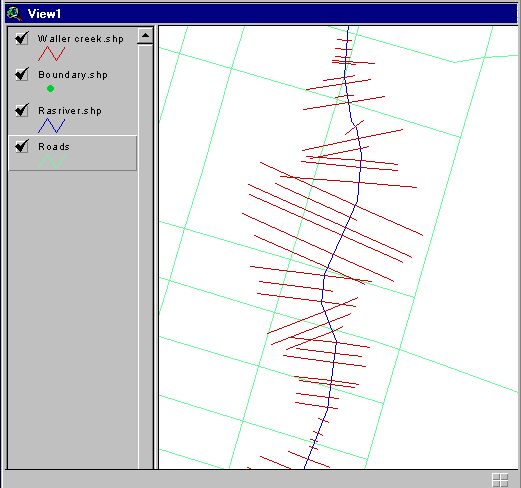Viewport: 521px width, 488px height.
Task: Uncheck the Roads theme checkbox
Action: 22,146
